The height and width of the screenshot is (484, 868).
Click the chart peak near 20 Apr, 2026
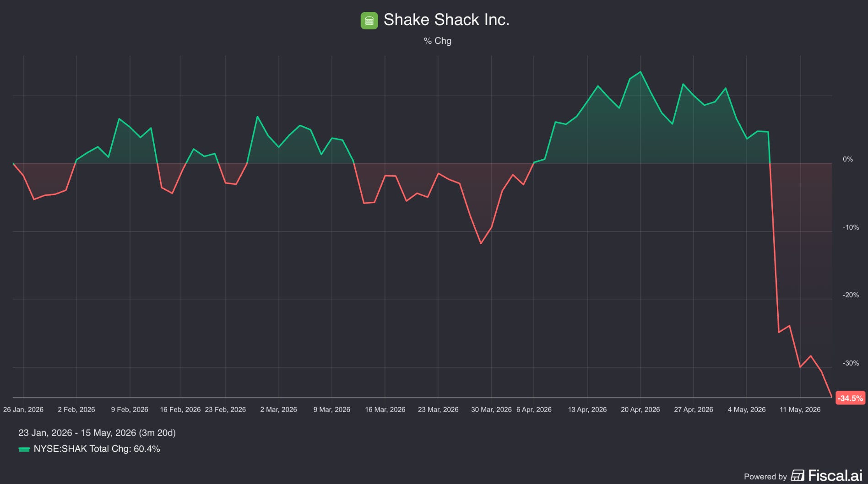pos(640,72)
